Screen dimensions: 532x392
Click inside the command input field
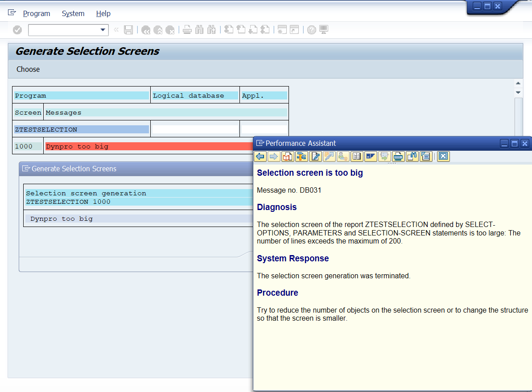coord(65,30)
